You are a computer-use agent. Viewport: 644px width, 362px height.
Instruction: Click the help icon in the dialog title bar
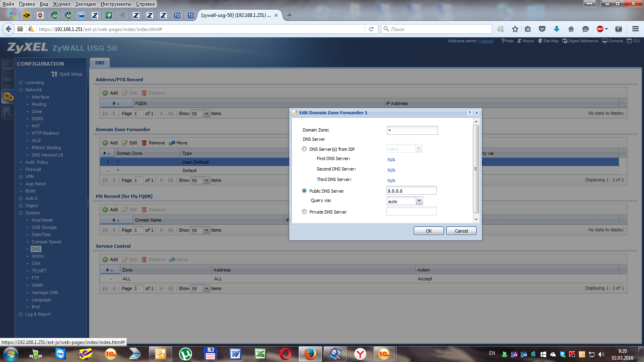click(x=469, y=113)
